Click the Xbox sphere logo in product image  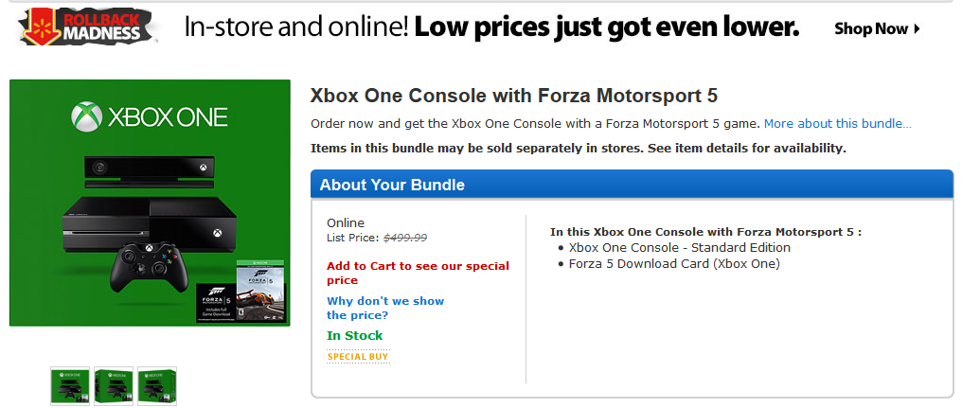pos(86,116)
